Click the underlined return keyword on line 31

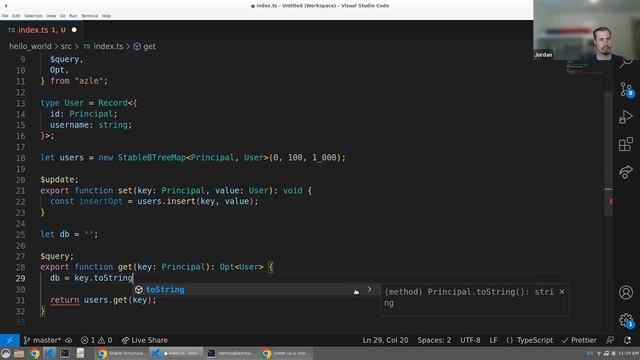click(64, 300)
